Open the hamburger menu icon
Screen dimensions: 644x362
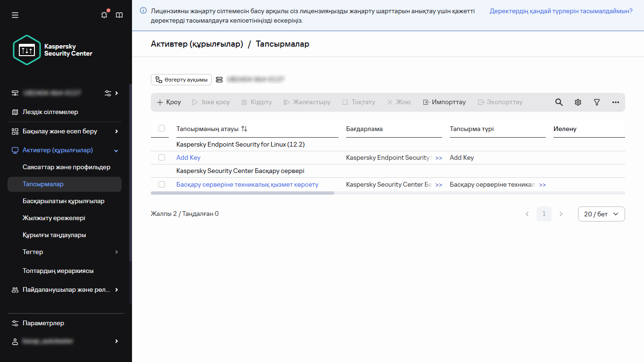pyautogui.click(x=15, y=15)
